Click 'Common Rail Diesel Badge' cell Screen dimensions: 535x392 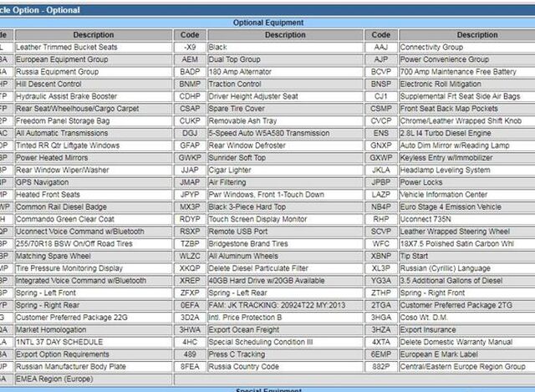pyautogui.click(x=94, y=206)
